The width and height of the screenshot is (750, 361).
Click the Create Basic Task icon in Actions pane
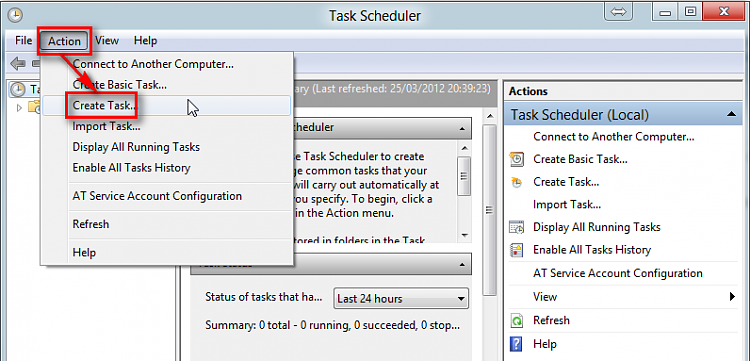click(517, 159)
